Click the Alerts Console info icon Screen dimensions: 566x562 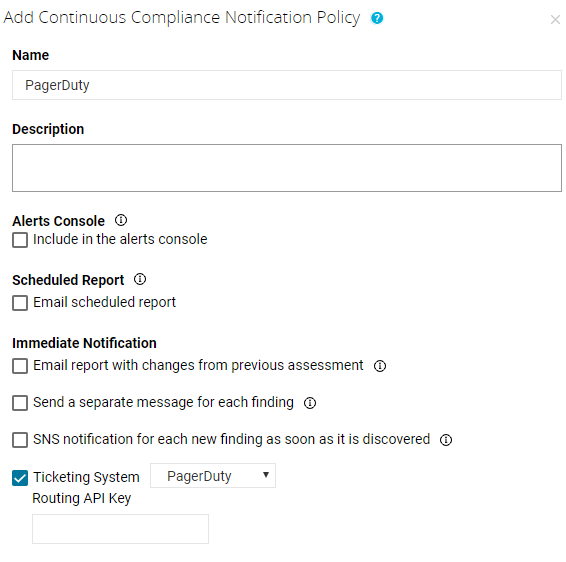click(x=121, y=220)
